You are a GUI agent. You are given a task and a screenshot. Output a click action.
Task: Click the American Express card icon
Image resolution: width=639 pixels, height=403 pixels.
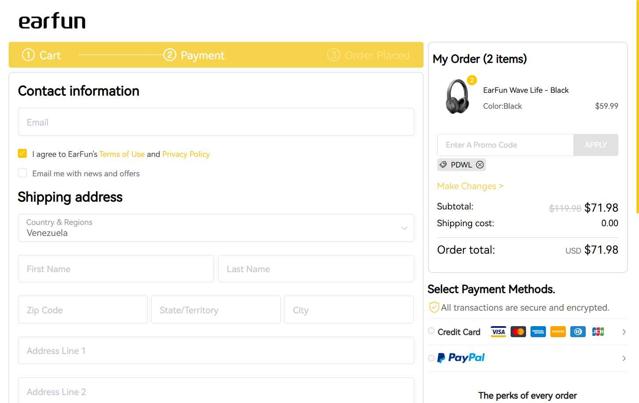pos(538,332)
